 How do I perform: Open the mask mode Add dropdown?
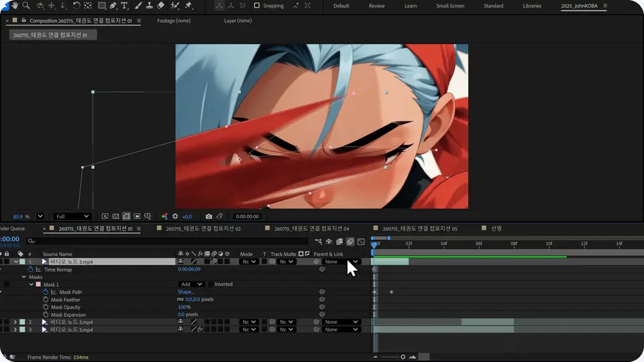[193, 284]
